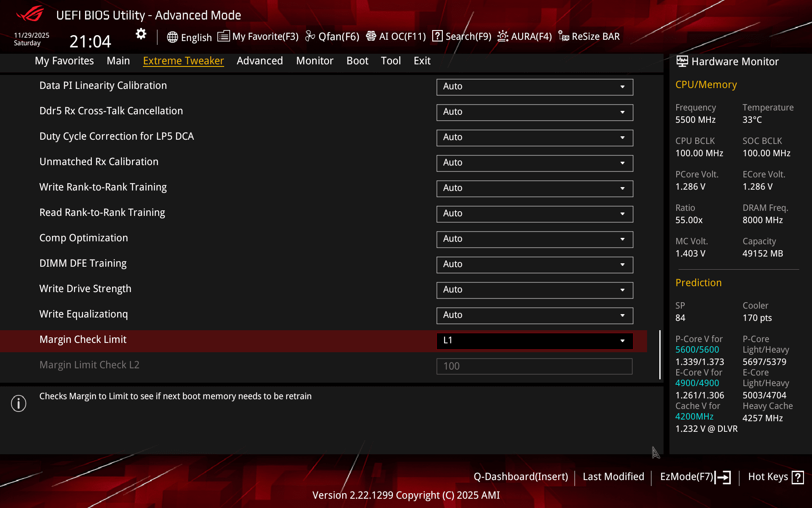
Task: Launch AI OC brain icon
Action: pos(371,36)
